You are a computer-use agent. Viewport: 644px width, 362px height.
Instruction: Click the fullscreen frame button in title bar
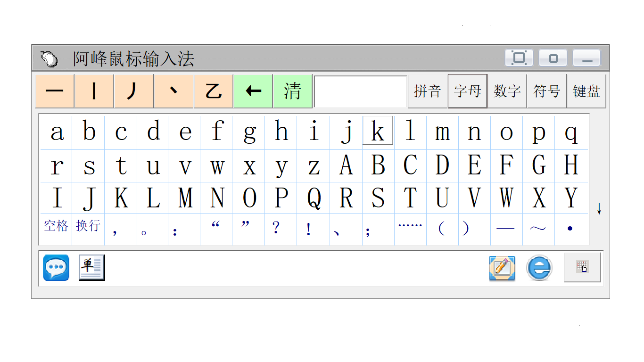(x=519, y=58)
